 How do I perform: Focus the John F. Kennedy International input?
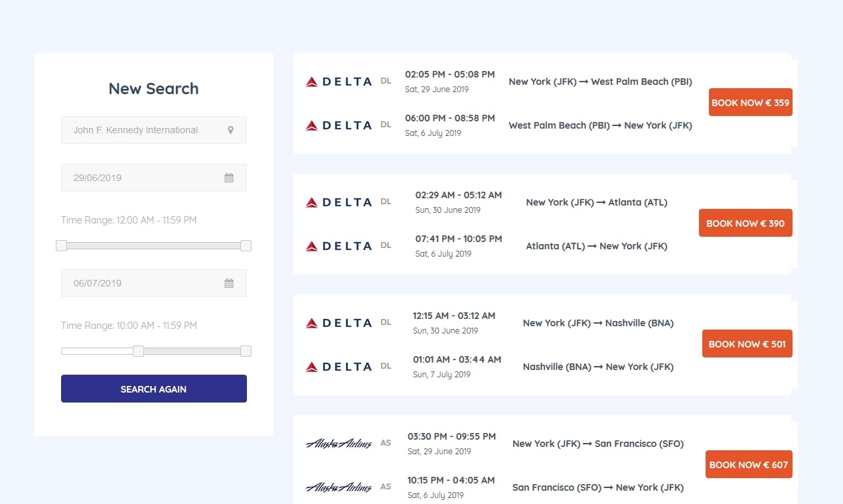click(x=154, y=130)
